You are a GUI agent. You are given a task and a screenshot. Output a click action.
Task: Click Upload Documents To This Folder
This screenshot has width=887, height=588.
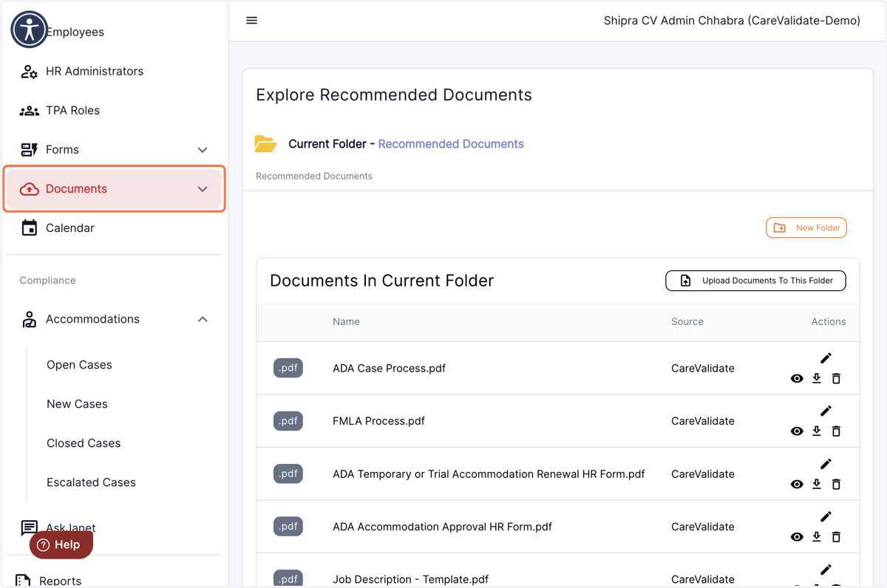755,281
